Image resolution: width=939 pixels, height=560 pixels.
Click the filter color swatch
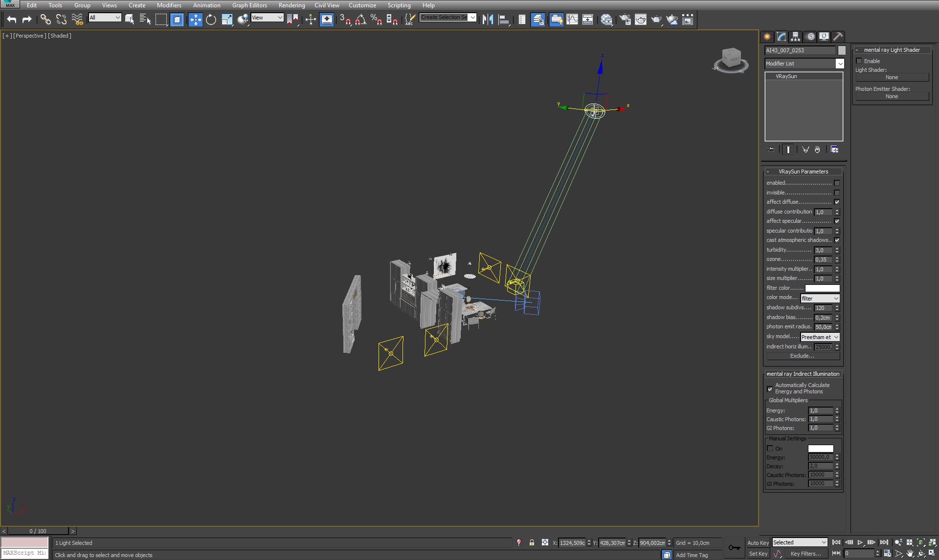[x=821, y=288]
